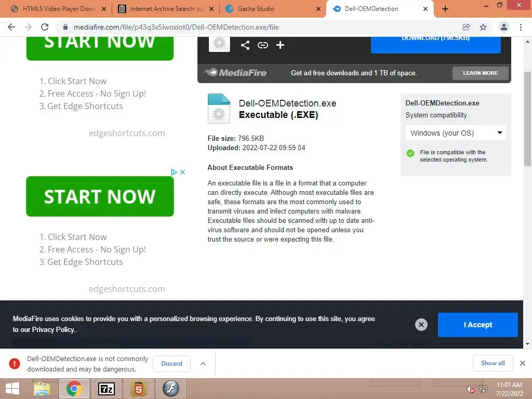Click scrollbar up arrow
Viewport: 532px width, 399px height.
(527, 42)
